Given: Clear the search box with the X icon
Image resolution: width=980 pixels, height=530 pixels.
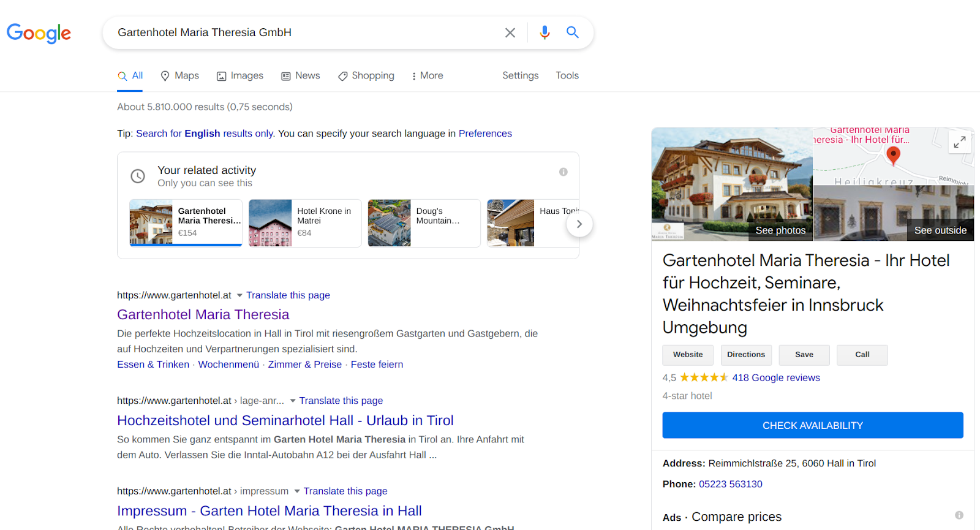Looking at the screenshot, I should (510, 32).
